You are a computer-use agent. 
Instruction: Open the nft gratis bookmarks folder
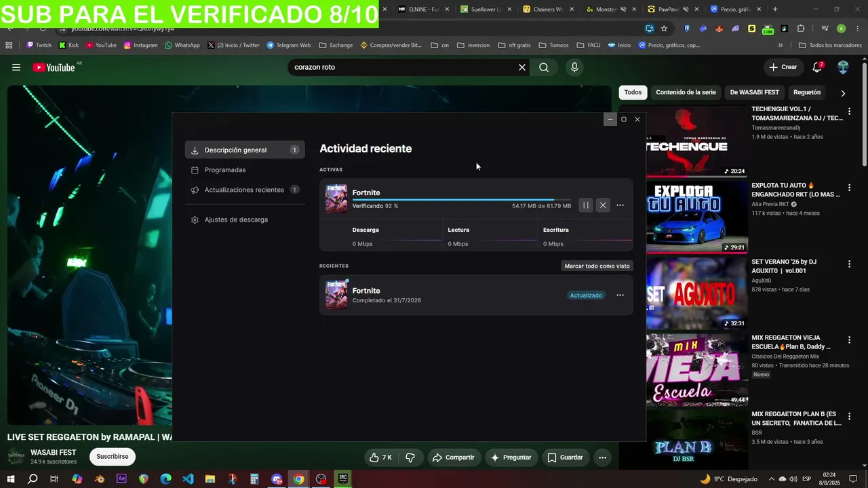tap(514, 45)
